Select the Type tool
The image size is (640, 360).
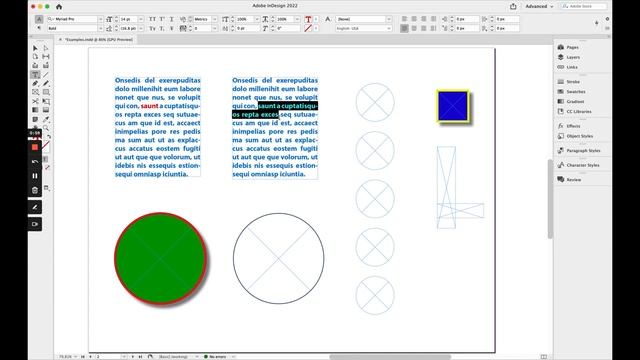(35, 75)
